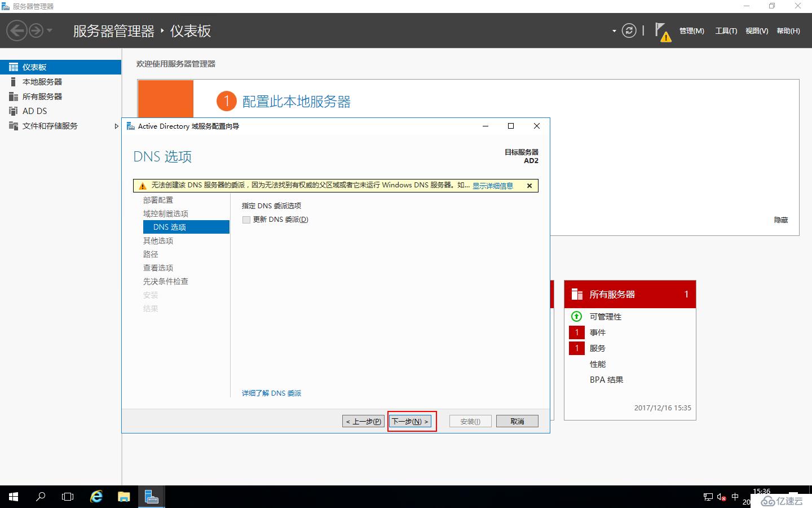Click the taskbar search icon
812x508 pixels.
(x=41, y=497)
